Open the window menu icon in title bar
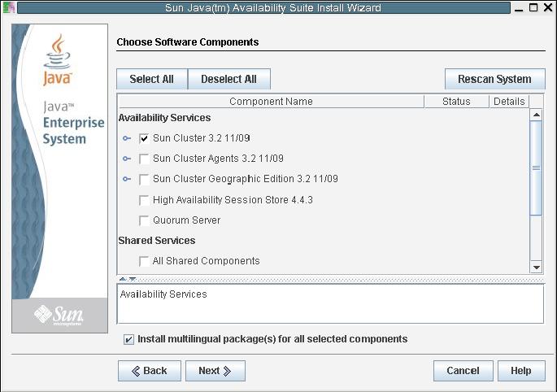The height and width of the screenshot is (392, 557). click(x=8, y=7)
